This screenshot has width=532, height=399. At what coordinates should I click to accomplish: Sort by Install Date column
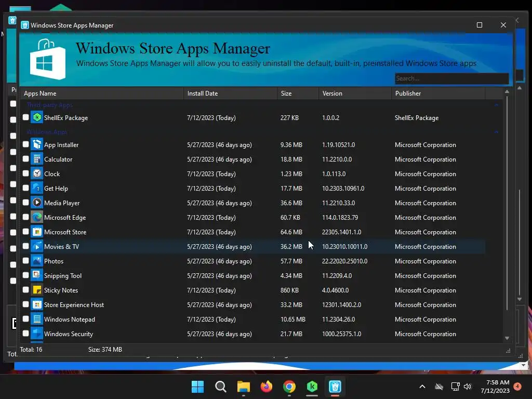point(230,94)
